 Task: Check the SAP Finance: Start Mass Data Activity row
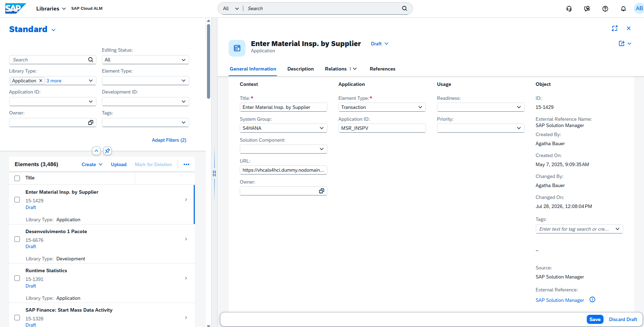(17, 318)
